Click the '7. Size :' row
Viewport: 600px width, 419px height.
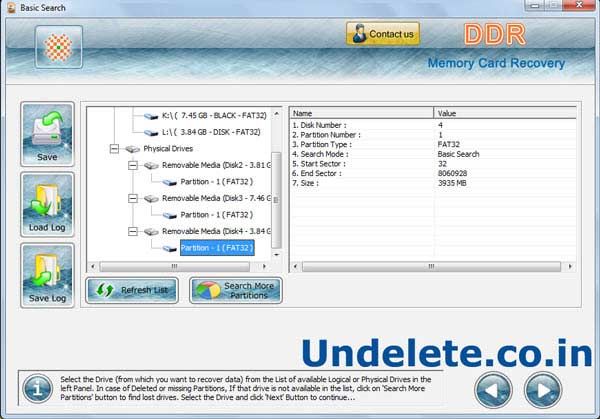click(433, 183)
